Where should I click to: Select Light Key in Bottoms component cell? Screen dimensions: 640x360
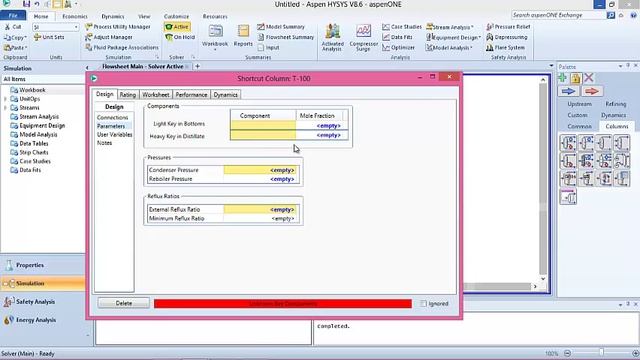coord(263,125)
